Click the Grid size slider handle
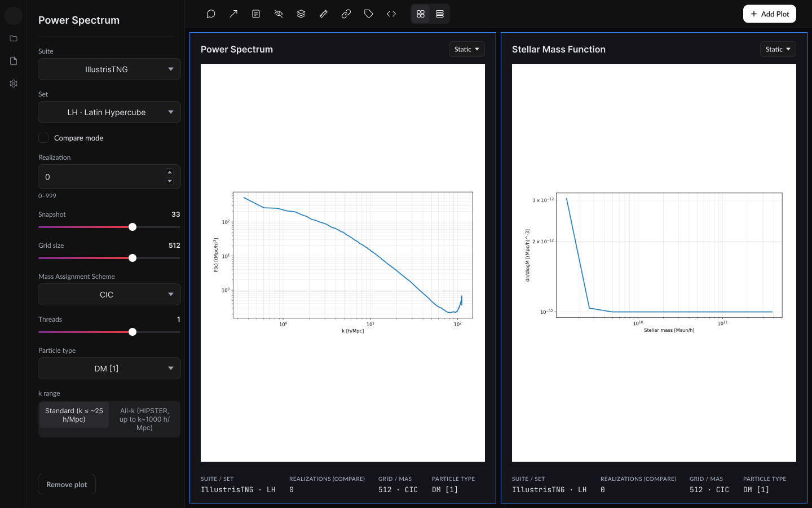The height and width of the screenshot is (508, 812). [x=133, y=258]
